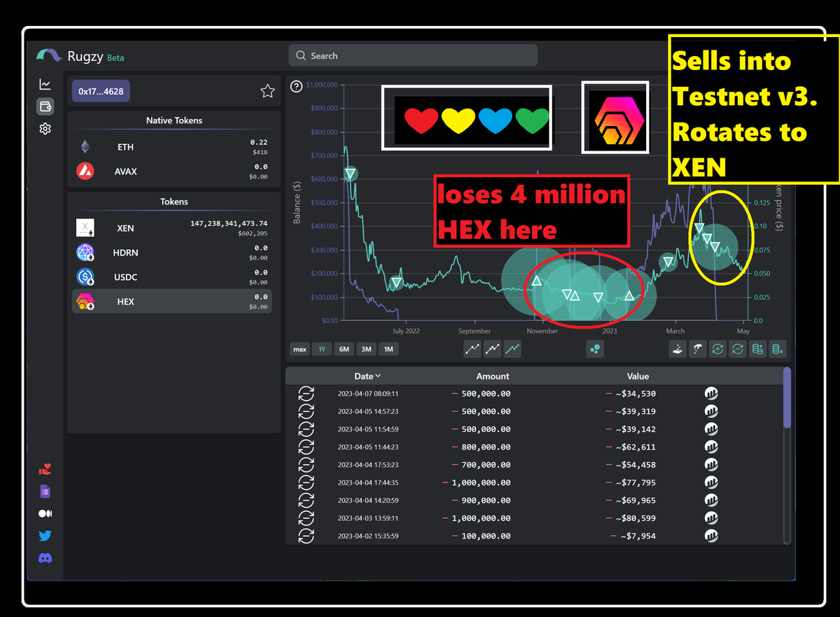Open the Twitter bird icon
The width and height of the screenshot is (840, 617).
[x=45, y=536]
